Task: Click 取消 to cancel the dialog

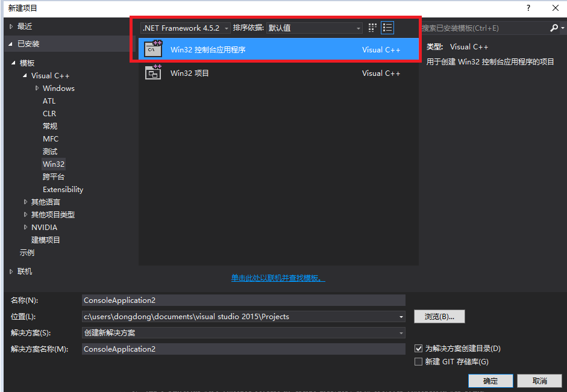Action: [x=539, y=381]
